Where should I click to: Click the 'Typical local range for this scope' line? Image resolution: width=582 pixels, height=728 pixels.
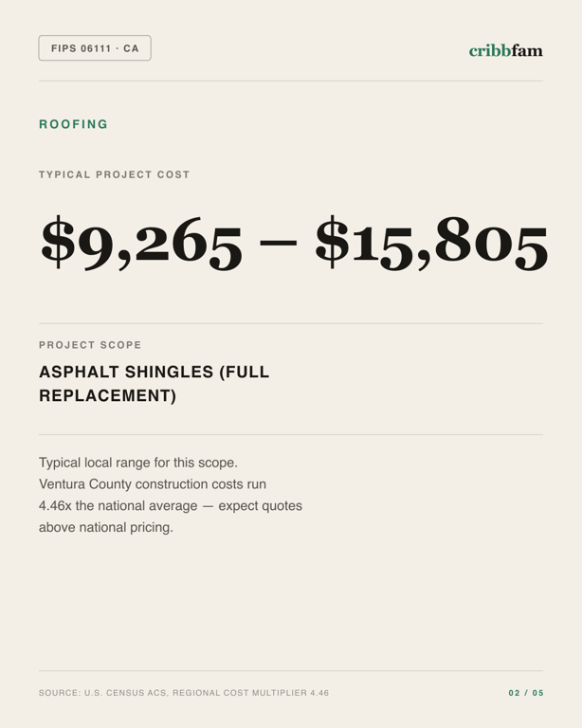pos(138,463)
